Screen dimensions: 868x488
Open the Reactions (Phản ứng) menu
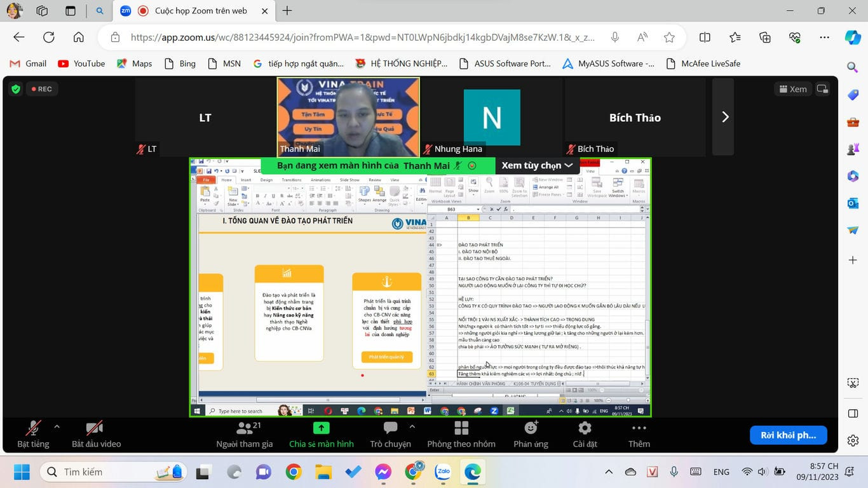tap(531, 429)
